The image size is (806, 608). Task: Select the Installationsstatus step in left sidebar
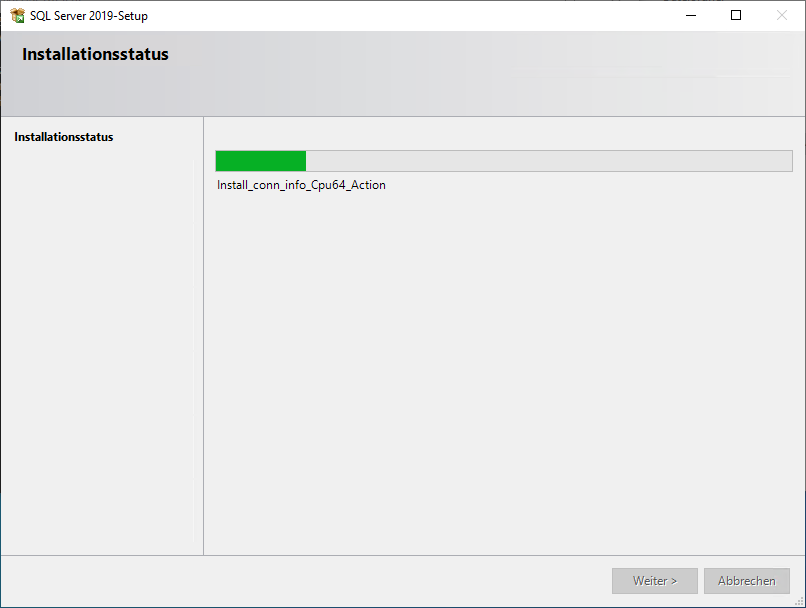64,137
